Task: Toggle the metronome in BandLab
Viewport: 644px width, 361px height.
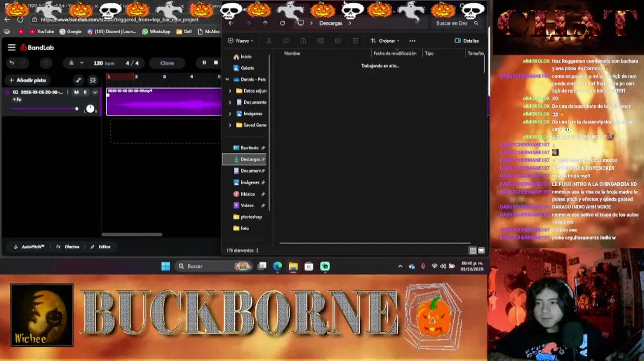Action: [71, 63]
